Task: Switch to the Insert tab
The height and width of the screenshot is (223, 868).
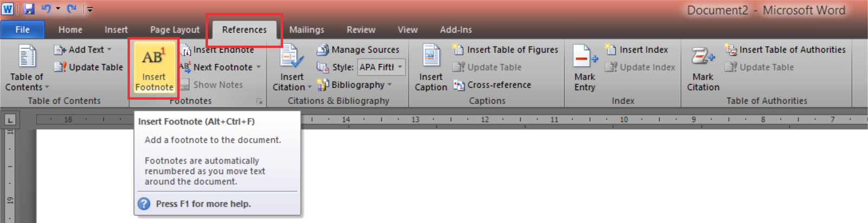Action: [x=116, y=30]
